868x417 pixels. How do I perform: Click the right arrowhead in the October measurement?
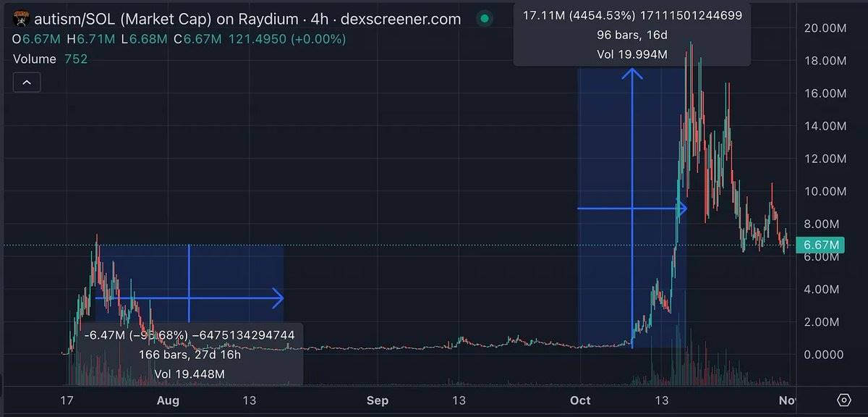(681, 208)
